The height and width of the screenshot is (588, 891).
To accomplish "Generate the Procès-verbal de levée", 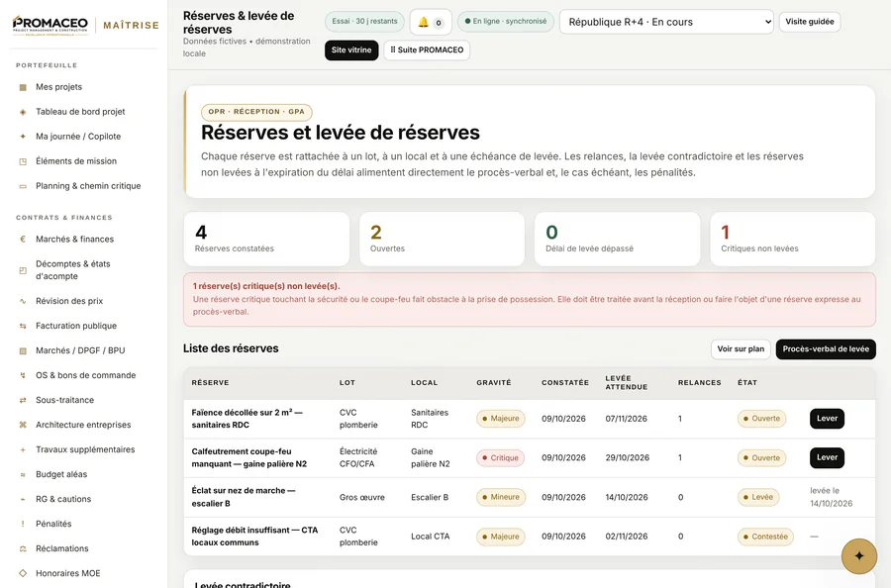I will coord(826,348).
